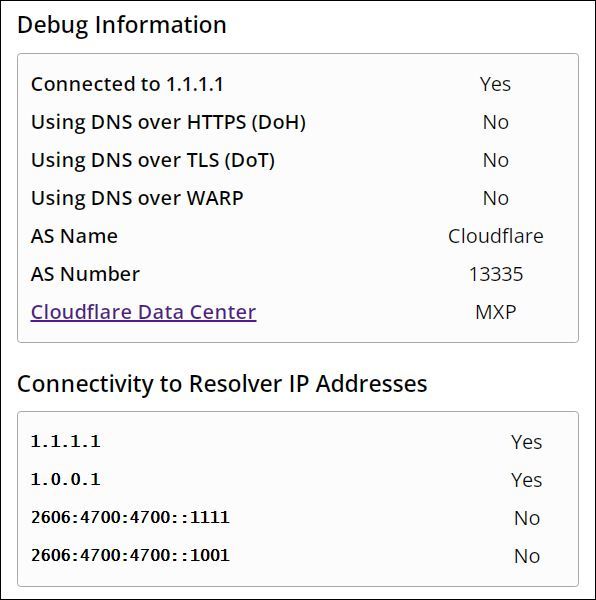Click the Debug Information heading
Screen dimensions: 596x600
122,25
